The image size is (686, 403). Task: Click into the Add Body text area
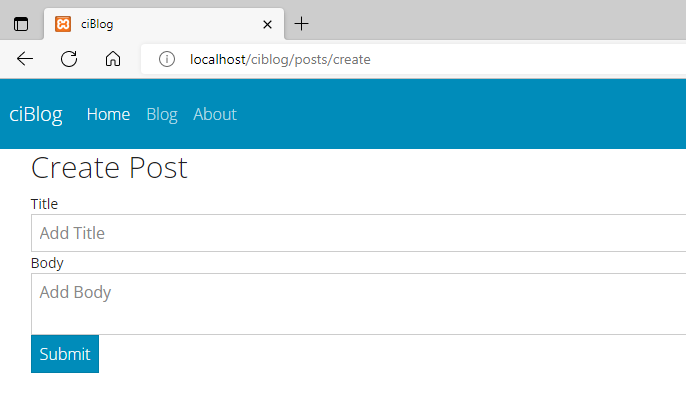coord(358,304)
